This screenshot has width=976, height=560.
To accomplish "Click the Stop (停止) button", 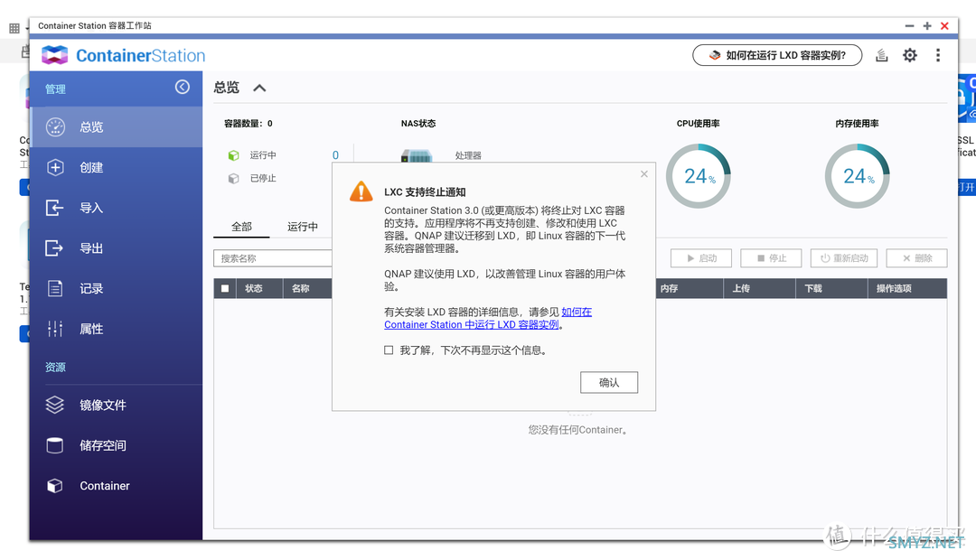I will point(771,258).
